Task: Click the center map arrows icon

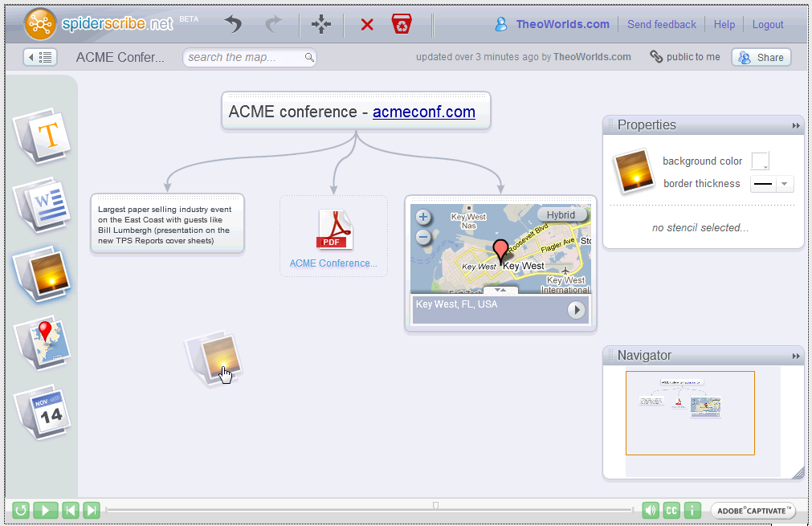Action: tap(321, 25)
